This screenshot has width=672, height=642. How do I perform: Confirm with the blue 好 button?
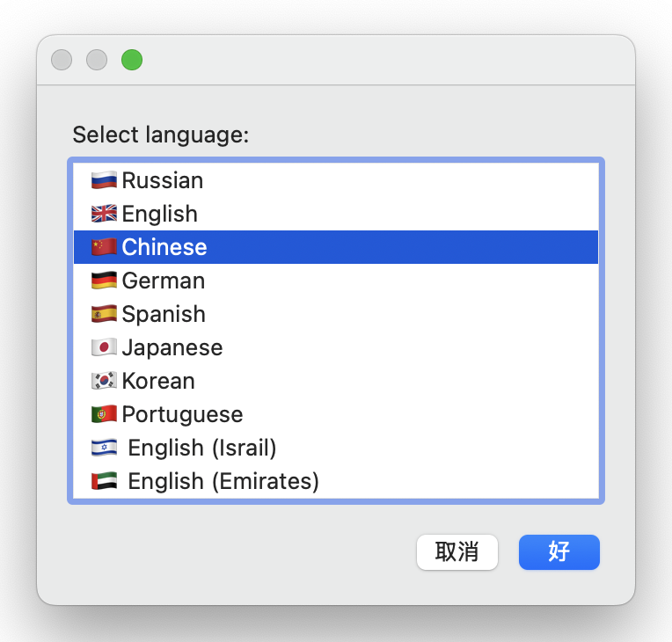pyautogui.click(x=559, y=552)
